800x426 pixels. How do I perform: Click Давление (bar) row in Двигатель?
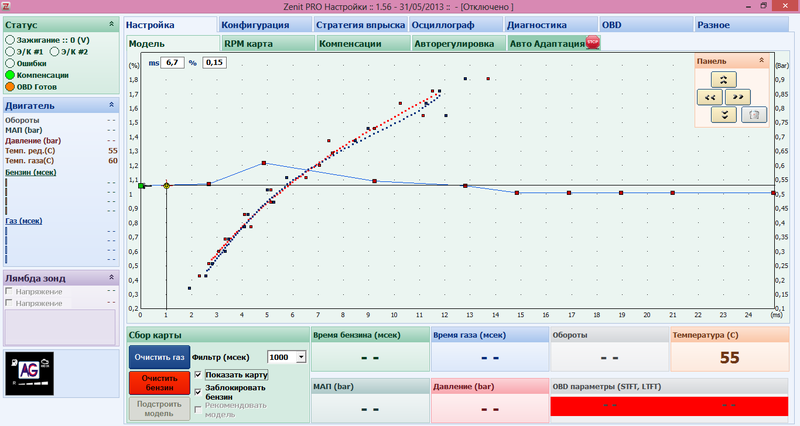61,140
